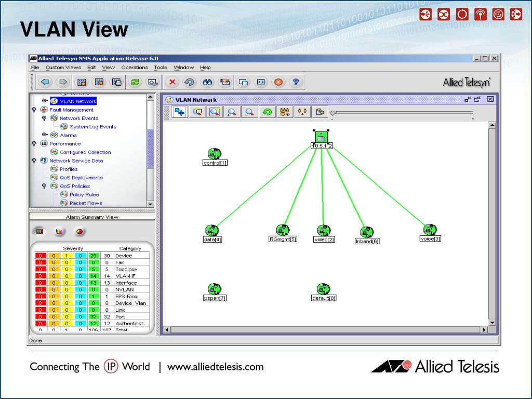Viewport: 532px width, 399px height.
Task: Click the save custom view toolbar icon
Action: coord(117,82)
